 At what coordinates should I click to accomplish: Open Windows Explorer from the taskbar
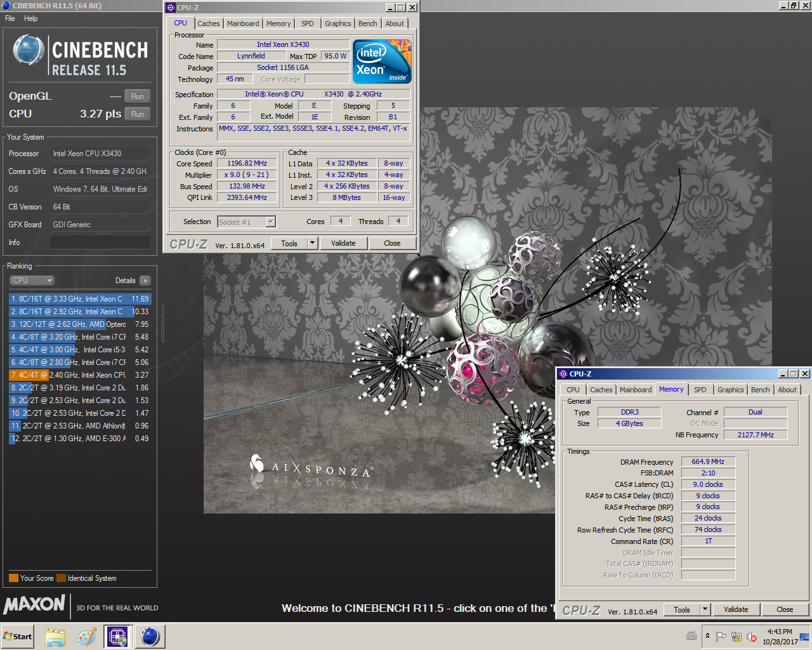[x=55, y=637]
